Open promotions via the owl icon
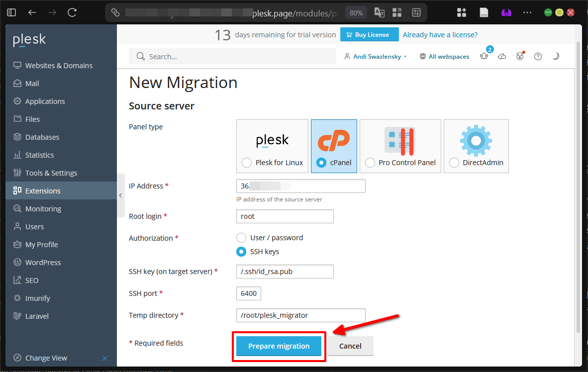 [x=520, y=56]
